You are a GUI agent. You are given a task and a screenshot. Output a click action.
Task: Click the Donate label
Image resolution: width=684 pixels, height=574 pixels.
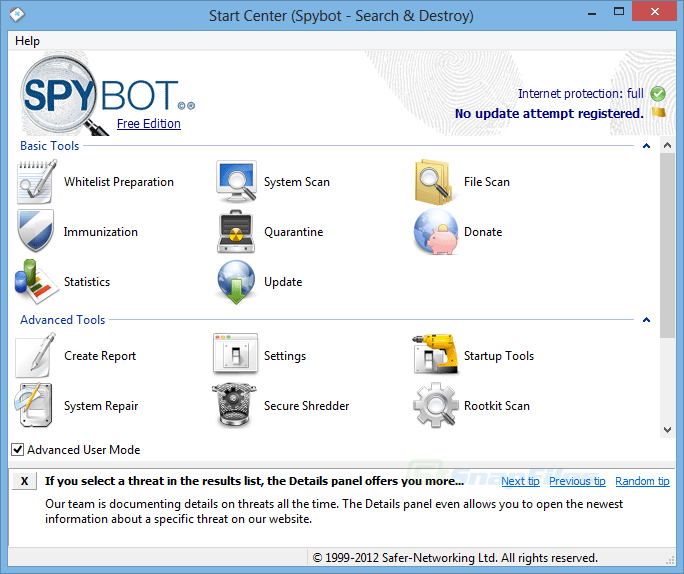coord(483,232)
